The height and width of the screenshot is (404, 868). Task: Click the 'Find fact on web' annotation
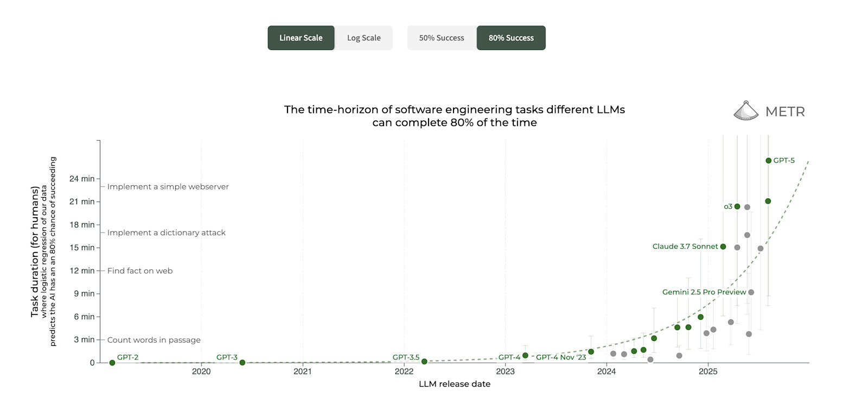pos(140,271)
